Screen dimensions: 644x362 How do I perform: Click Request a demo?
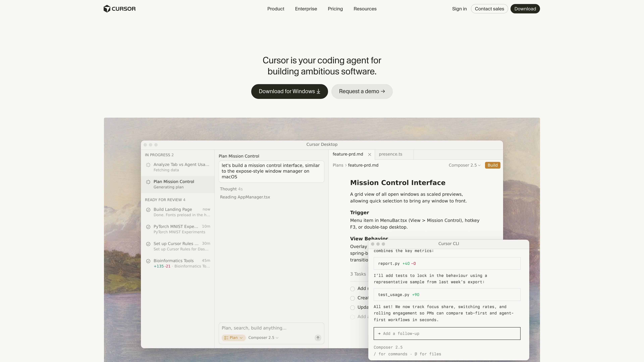click(362, 92)
